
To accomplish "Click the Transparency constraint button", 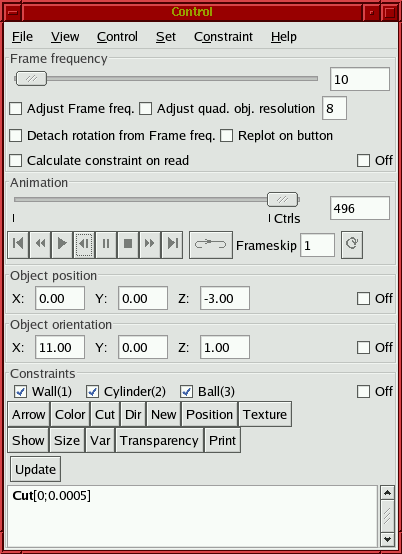I will [x=159, y=440].
